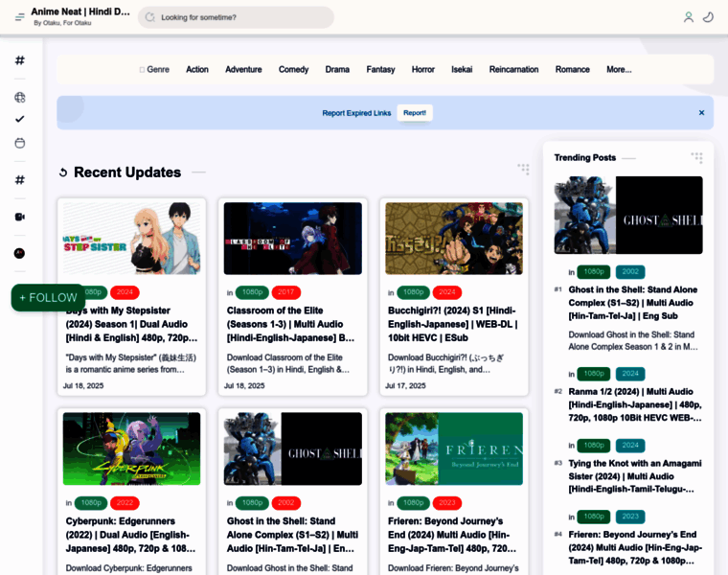728x575 pixels.
Task: Open Cyberpunk: Edgerunners thumbnail
Action: (131, 448)
